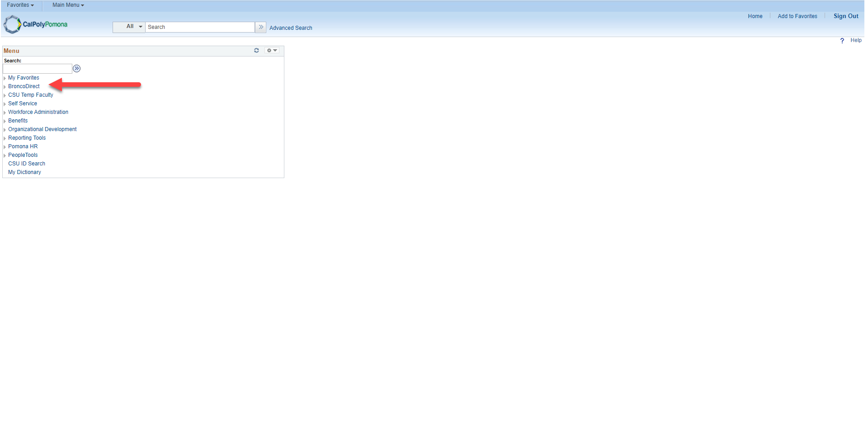Expand the BroncoDirect menu section
The image size is (868, 438).
(x=24, y=86)
